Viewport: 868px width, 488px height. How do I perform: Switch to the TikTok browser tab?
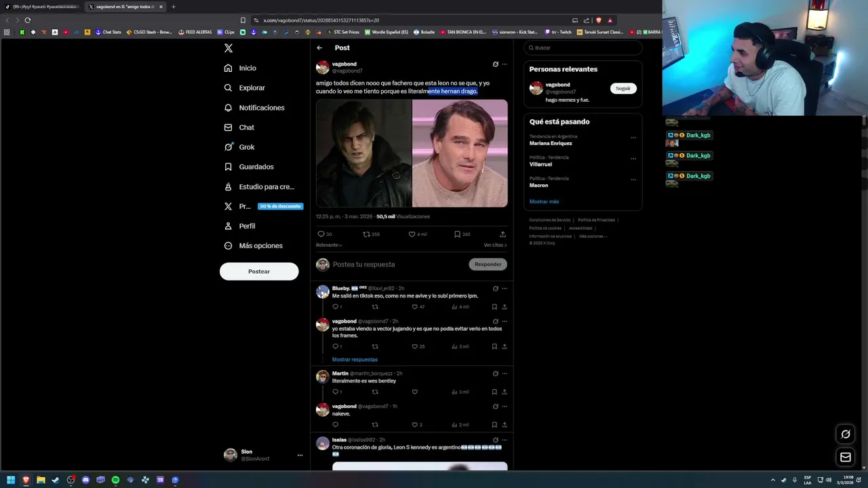(41, 7)
